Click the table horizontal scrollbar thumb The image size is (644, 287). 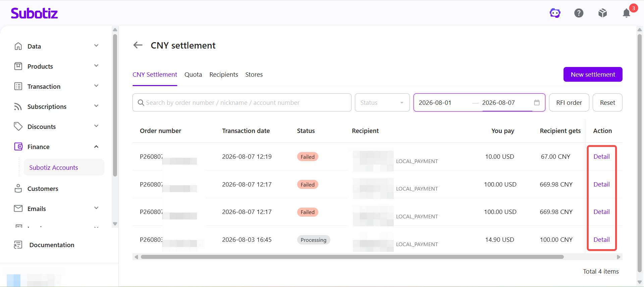point(352,257)
